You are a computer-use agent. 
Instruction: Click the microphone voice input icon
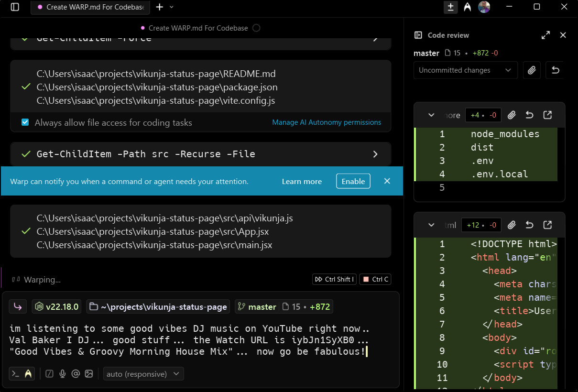tap(62, 374)
